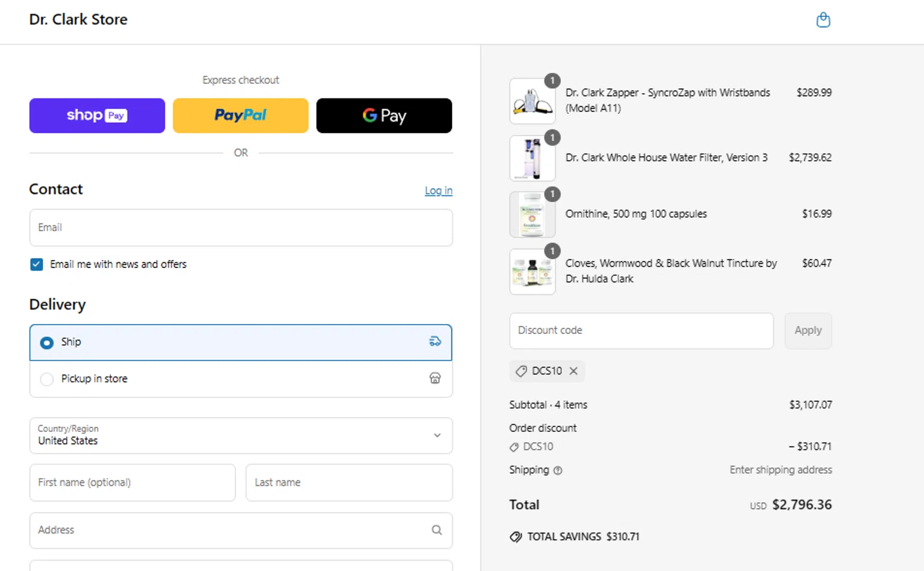Click the Cloves, Wormwood tincture thumbnail
This screenshot has height=571, width=924.
click(533, 272)
